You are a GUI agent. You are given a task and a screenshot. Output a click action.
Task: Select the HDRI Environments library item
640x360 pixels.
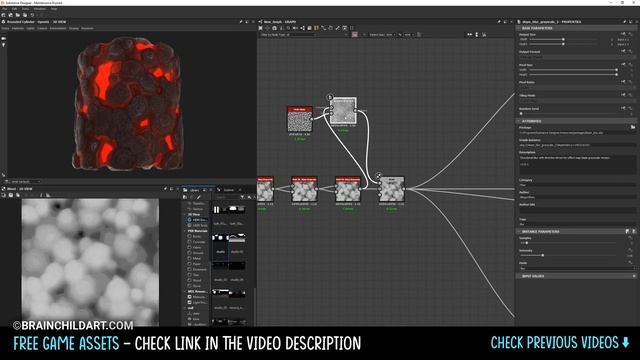pos(198,220)
